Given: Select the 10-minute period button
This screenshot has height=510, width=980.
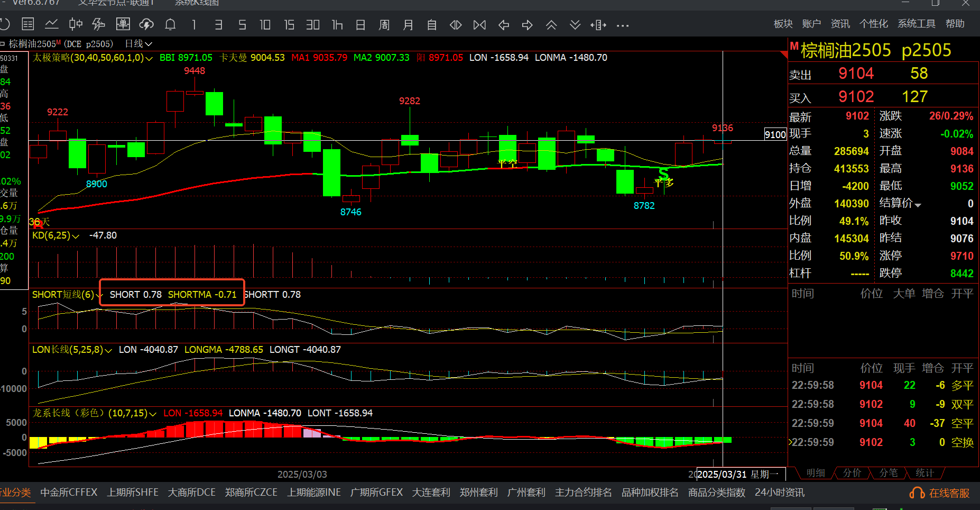Looking at the screenshot, I should click(x=265, y=25).
